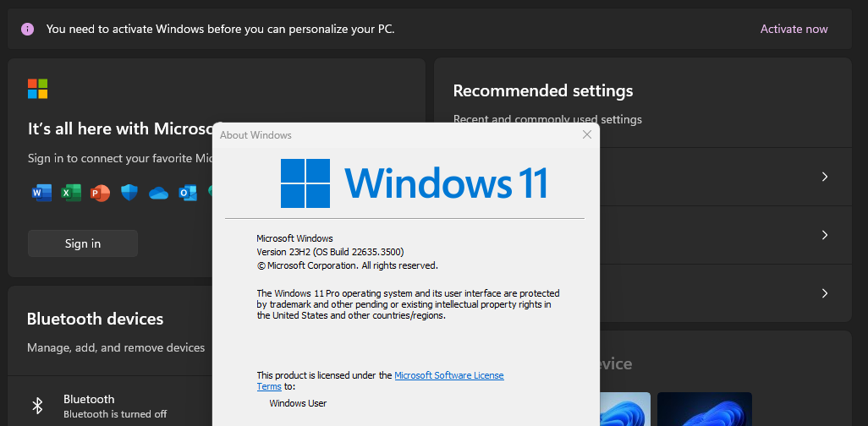Click the Windows 11 Pro trademark paragraph
868x426 pixels.
[408, 304]
